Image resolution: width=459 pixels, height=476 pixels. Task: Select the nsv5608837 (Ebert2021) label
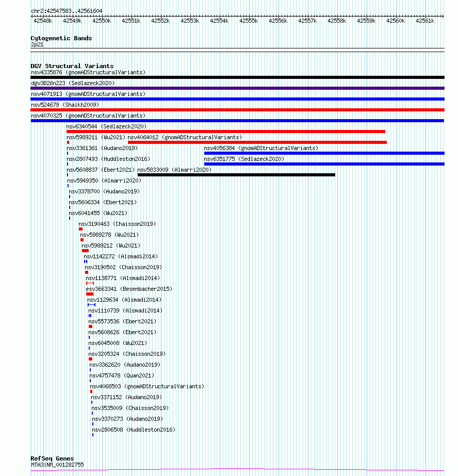tap(101, 170)
